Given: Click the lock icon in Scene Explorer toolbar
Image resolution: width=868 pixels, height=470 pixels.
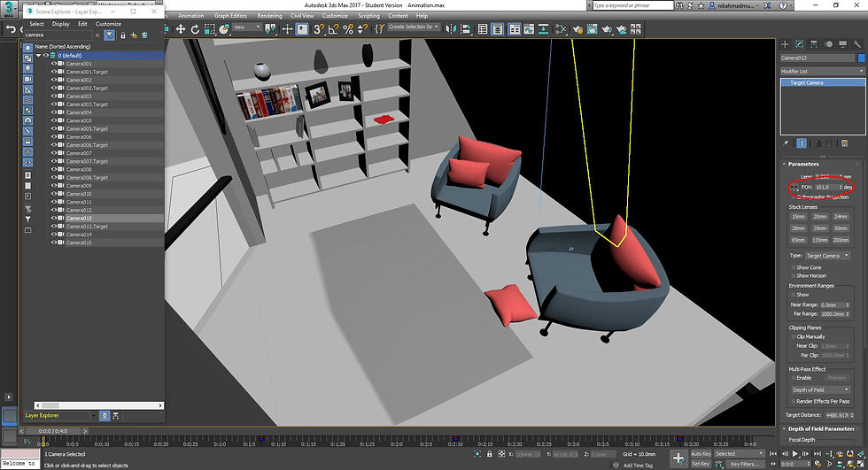Looking at the screenshot, I should click(123, 35).
